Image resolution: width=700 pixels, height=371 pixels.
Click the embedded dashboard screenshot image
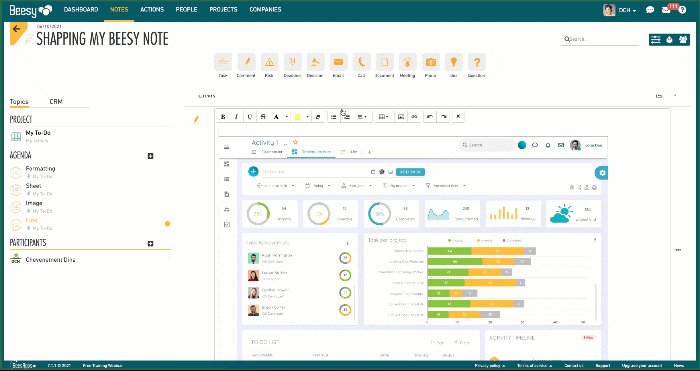click(413, 248)
